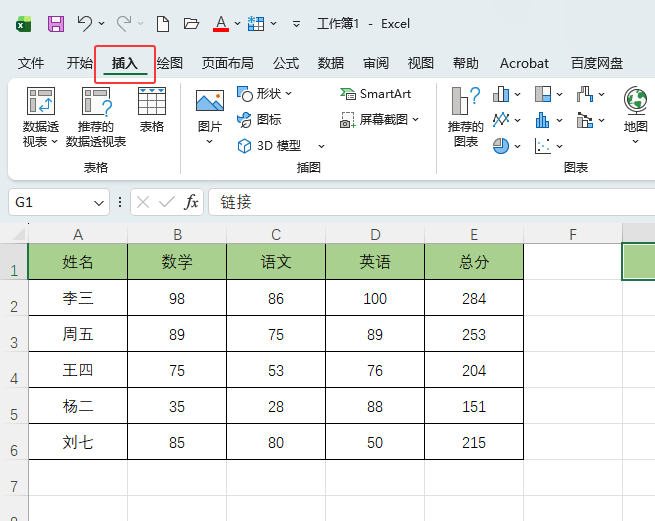Insert a SmartArt graphic
This screenshot has height=521, width=655.
tap(376, 94)
